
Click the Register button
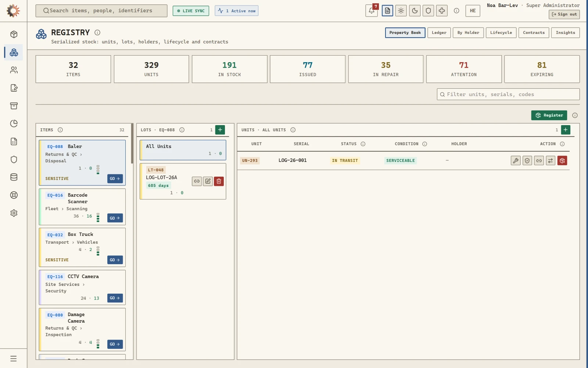[549, 115]
